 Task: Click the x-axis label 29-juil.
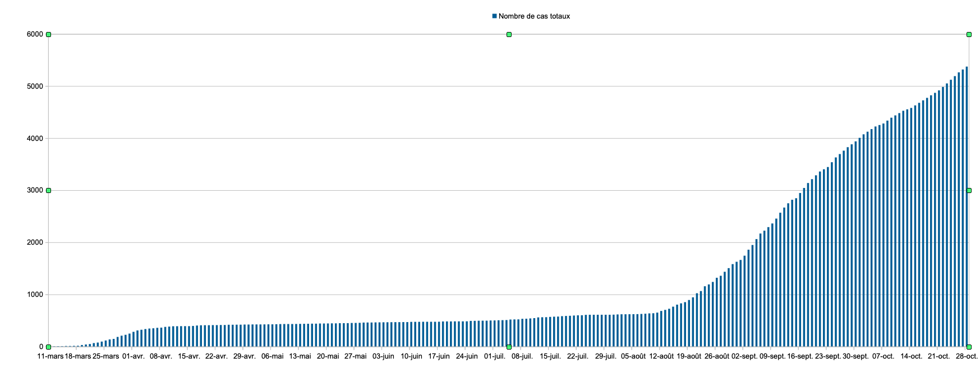click(x=606, y=356)
